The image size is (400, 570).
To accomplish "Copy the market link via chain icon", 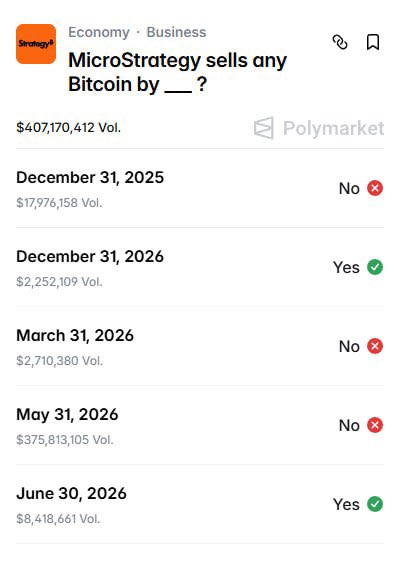I will [340, 42].
